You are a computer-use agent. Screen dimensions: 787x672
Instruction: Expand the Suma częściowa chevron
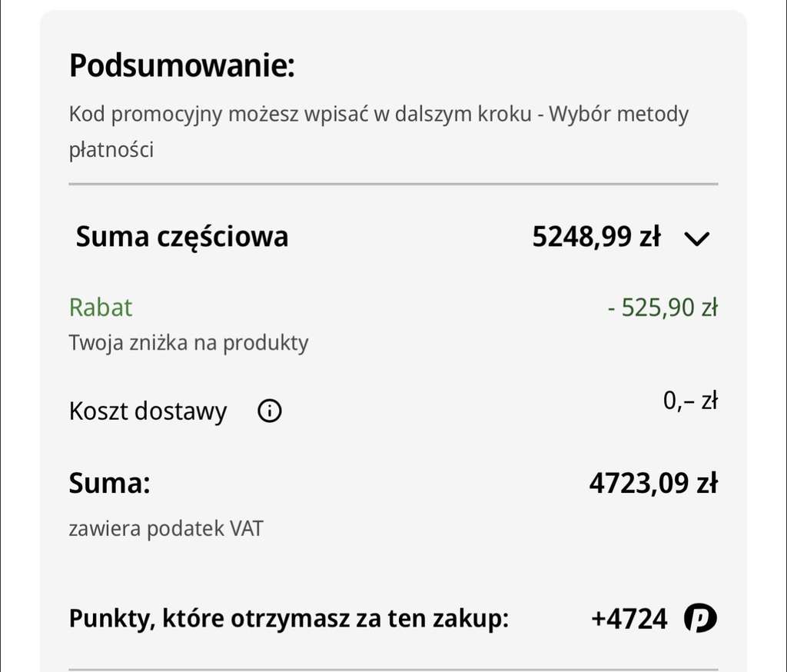(x=697, y=238)
